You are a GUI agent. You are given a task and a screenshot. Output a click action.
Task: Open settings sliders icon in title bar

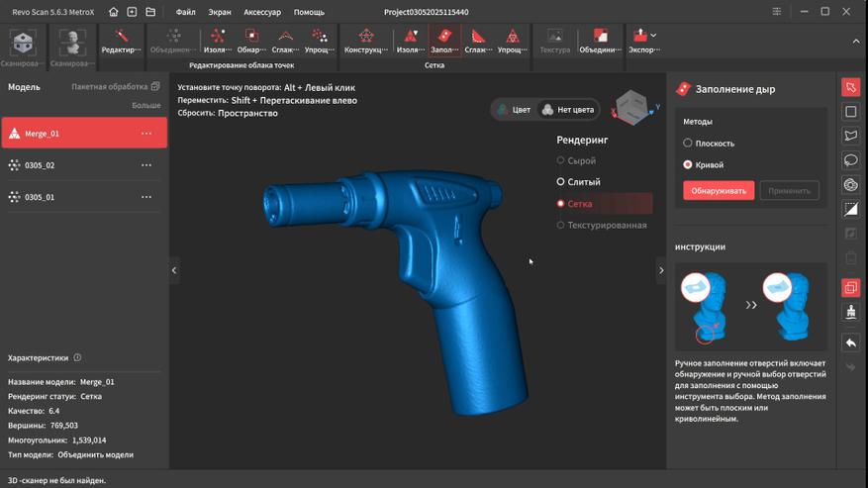click(777, 12)
